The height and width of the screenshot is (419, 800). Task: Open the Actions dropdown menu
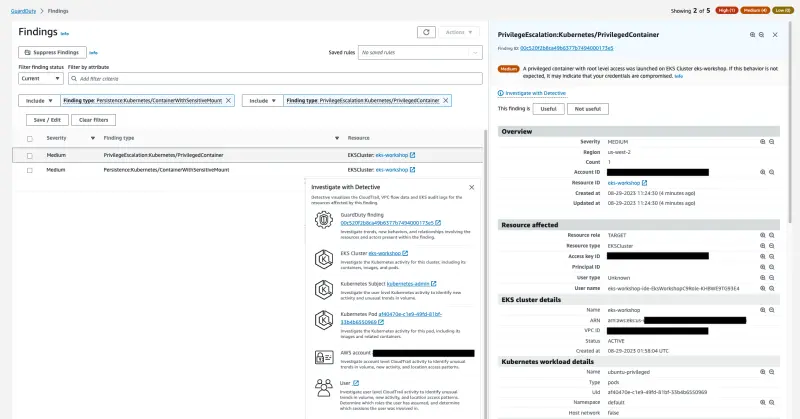(x=459, y=32)
